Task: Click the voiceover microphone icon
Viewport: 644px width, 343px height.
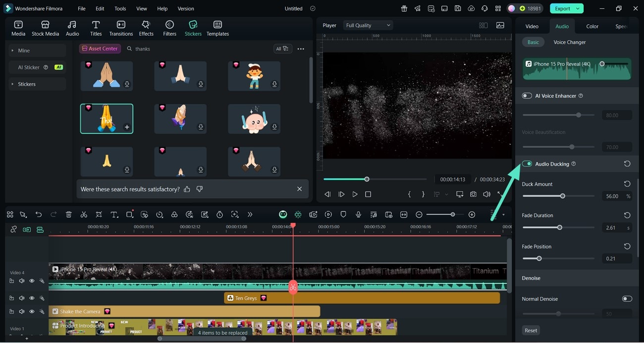Action: [x=358, y=215]
